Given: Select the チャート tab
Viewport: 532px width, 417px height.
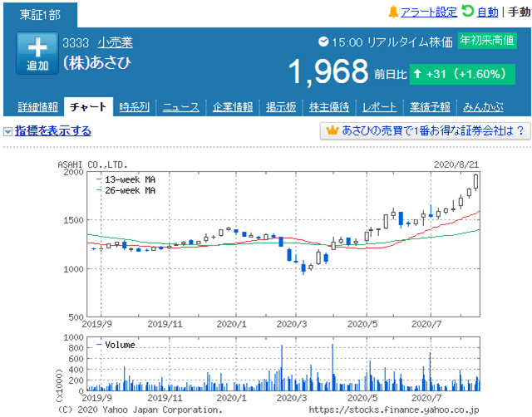Looking at the screenshot, I should 88,107.
